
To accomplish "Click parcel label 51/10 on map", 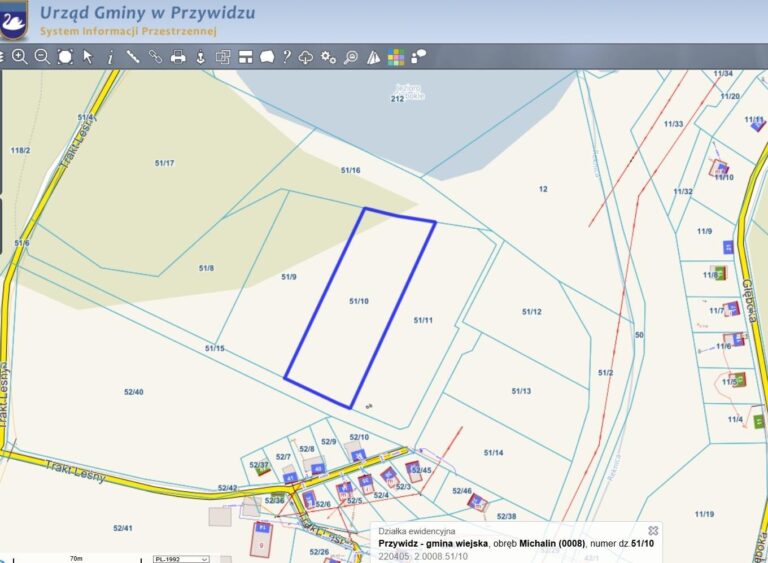I will [x=359, y=301].
